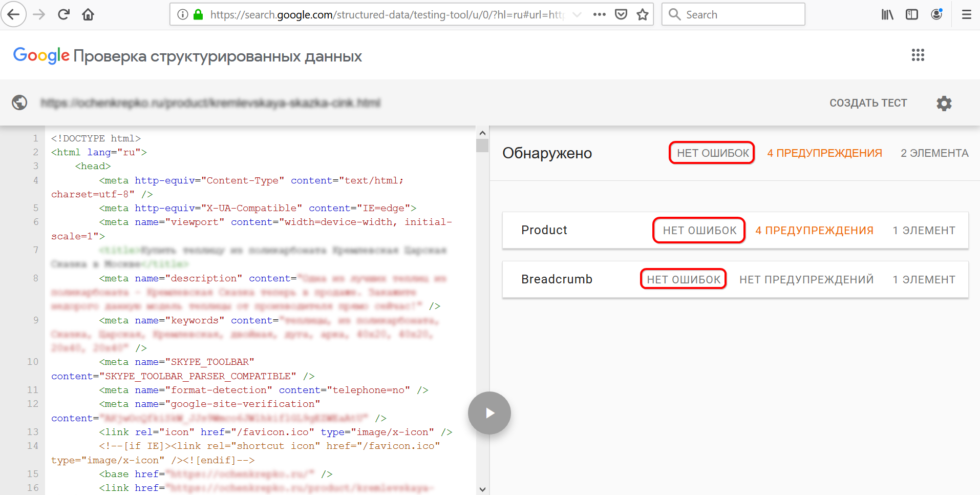
Task: Click the top НЕТ ОШИБОК summary label
Action: [x=712, y=153]
